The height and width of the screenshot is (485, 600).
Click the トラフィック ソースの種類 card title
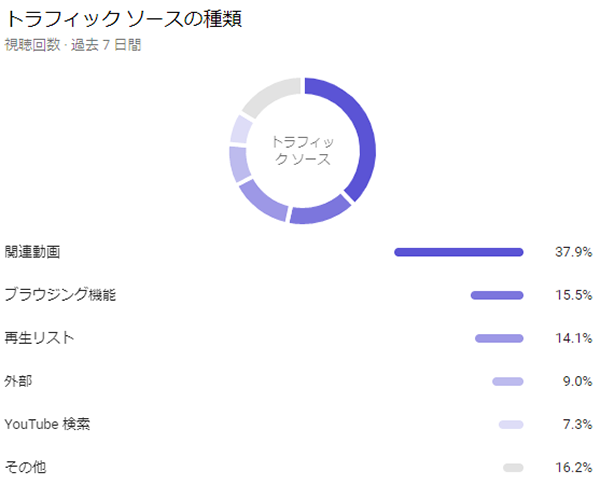click(x=124, y=18)
